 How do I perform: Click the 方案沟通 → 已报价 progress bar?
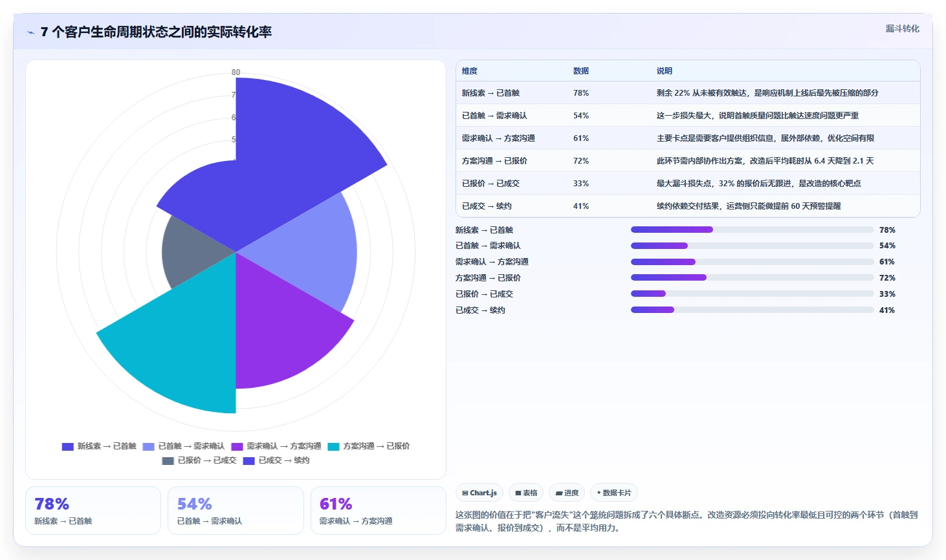click(753, 277)
